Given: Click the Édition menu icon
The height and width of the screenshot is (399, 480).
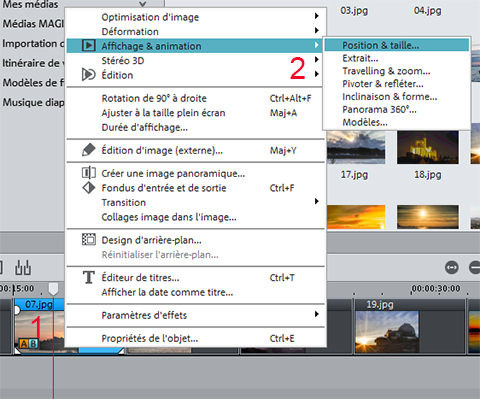Looking at the screenshot, I should (x=89, y=75).
